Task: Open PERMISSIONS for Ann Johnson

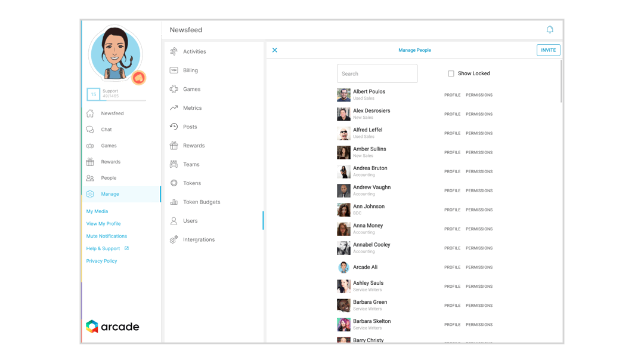Action: click(x=479, y=210)
